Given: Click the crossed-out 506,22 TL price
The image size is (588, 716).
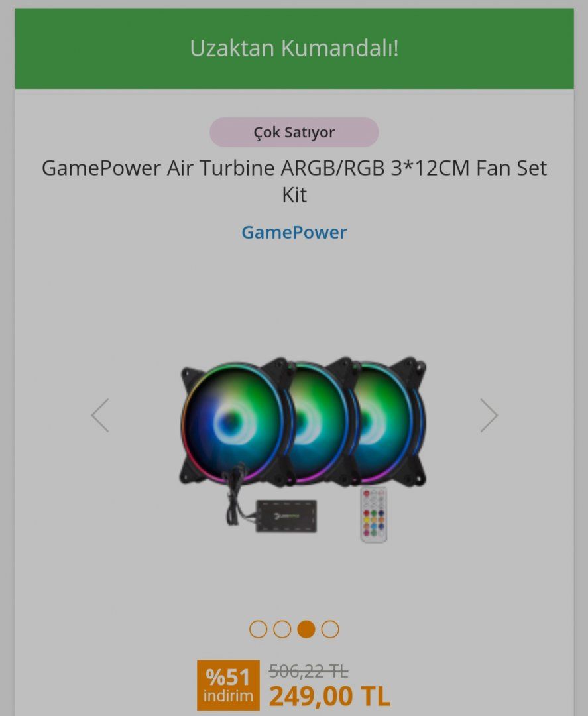Looking at the screenshot, I should (x=309, y=671).
